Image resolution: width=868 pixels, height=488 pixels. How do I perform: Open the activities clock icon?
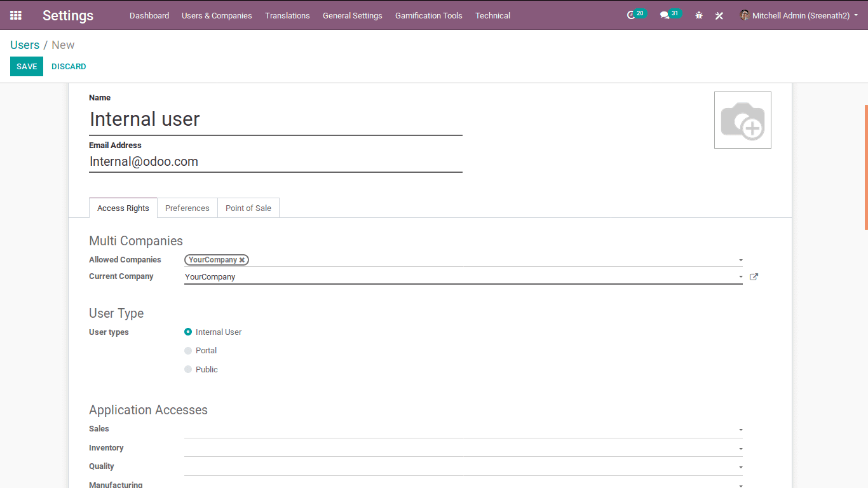(x=631, y=15)
